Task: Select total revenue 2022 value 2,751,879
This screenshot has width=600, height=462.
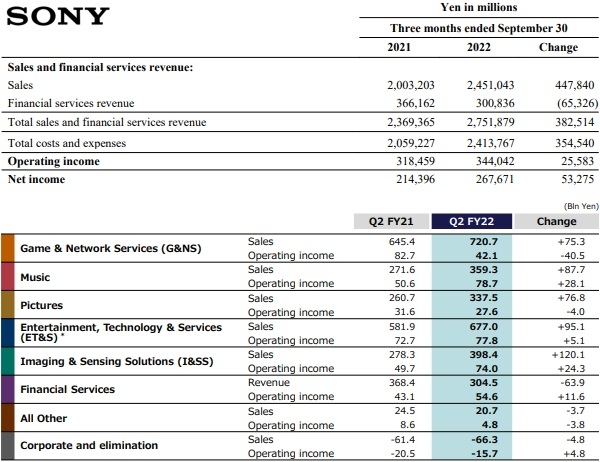Action: click(x=491, y=122)
